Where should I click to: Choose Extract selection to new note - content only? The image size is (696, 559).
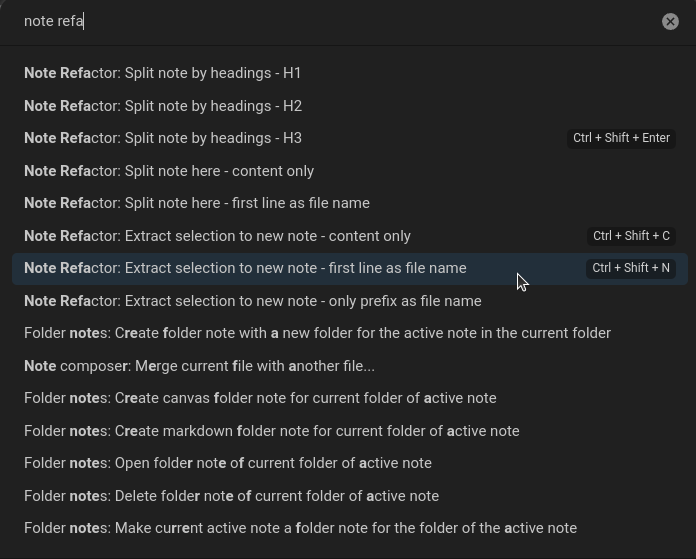pos(217,236)
